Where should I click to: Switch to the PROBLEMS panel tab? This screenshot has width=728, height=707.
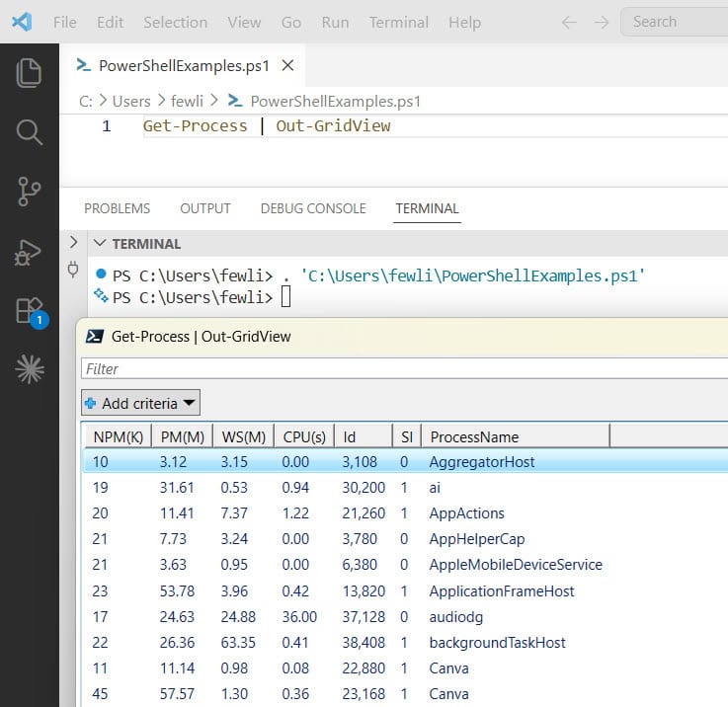coord(117,208)
